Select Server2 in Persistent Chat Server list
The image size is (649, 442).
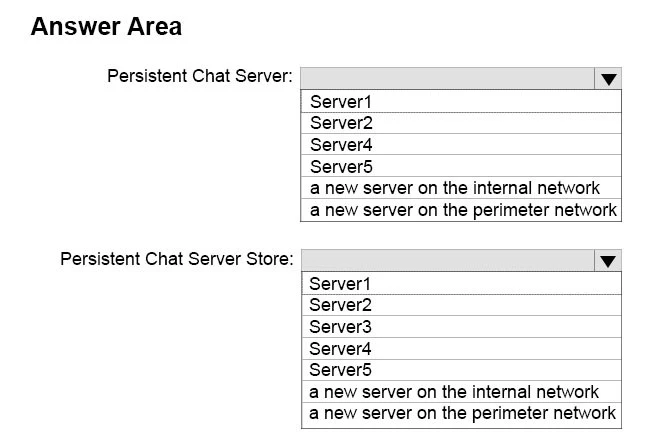[460, 123]
